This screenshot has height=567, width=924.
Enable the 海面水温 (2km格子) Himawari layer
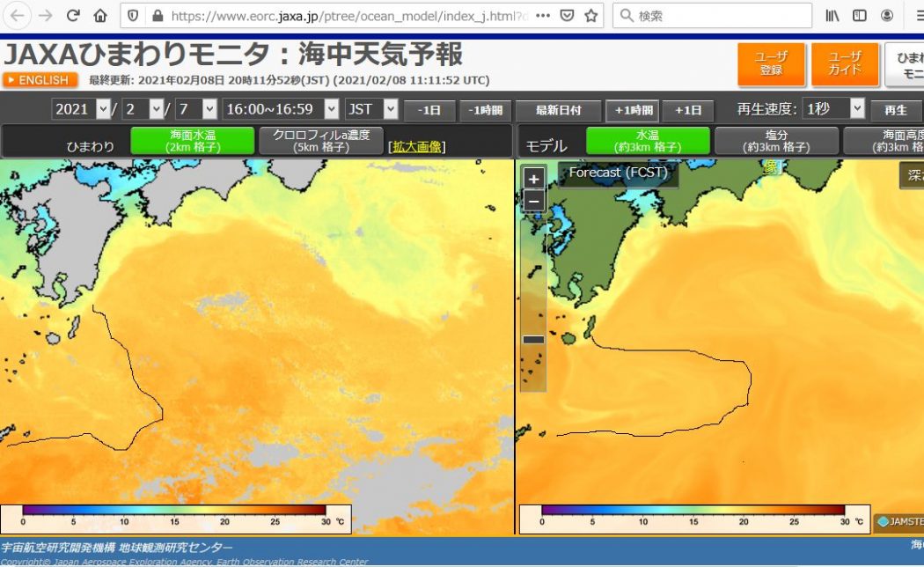point(193,142)
